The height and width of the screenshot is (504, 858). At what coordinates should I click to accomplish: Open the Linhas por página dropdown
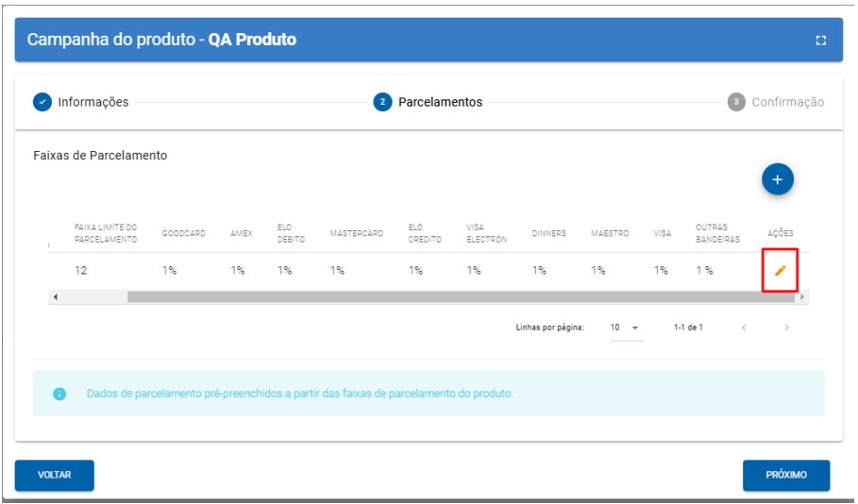coord(624,328)
